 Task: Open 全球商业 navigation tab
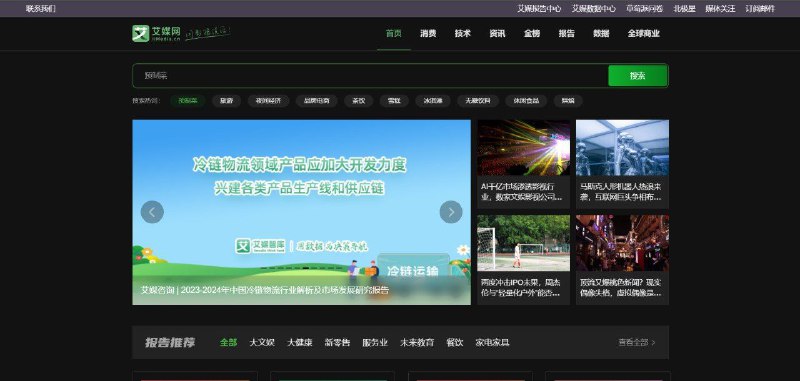point(644,34)
